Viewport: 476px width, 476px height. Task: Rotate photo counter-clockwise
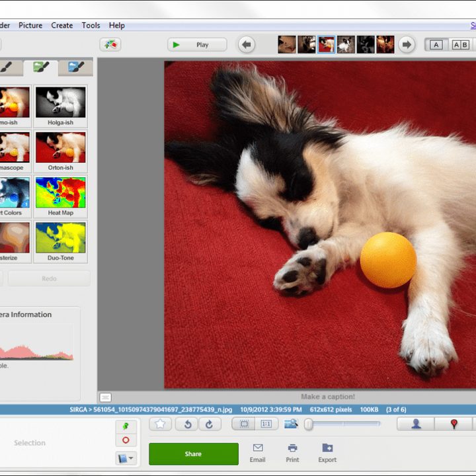coord(188,424)
